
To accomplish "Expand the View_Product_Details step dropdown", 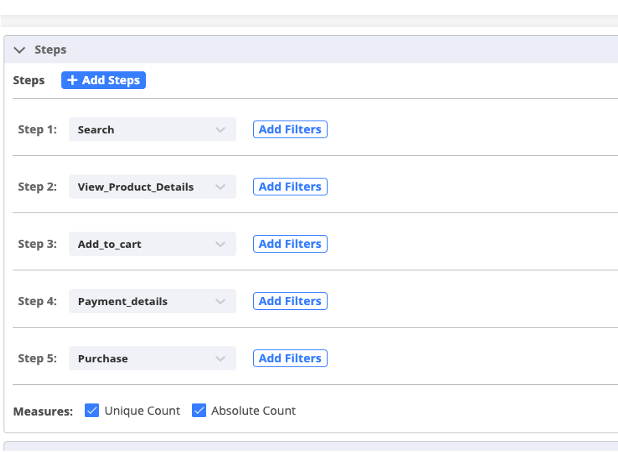I will (x=152, y=187).
